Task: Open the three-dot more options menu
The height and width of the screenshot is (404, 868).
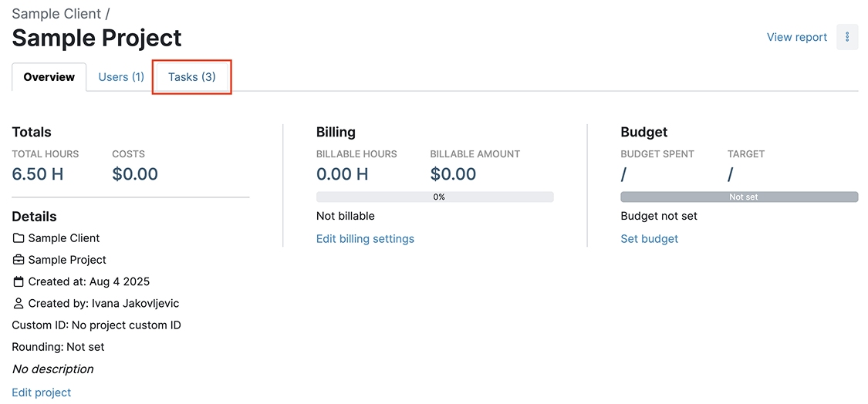Action: click(847, 37)
